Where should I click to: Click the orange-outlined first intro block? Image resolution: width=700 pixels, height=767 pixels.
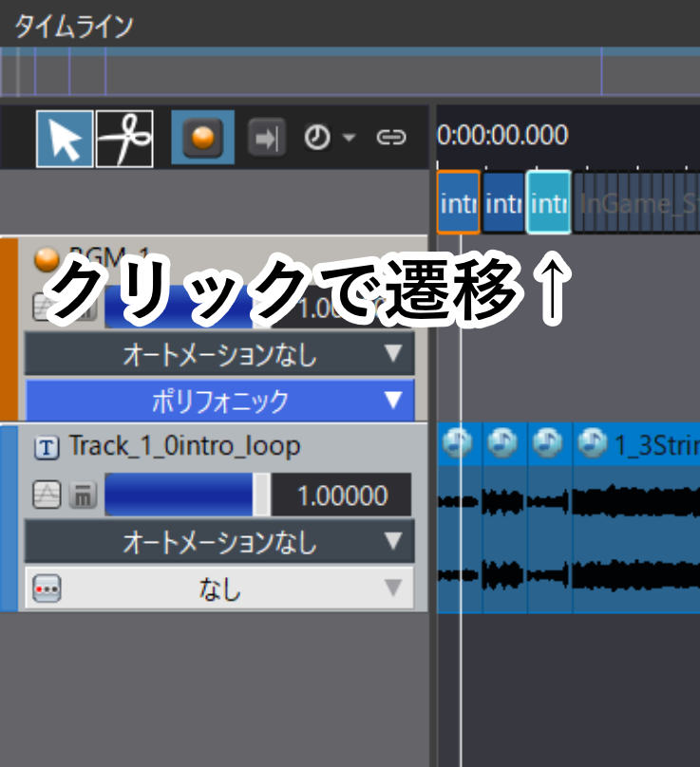click(x=458, y=202)
